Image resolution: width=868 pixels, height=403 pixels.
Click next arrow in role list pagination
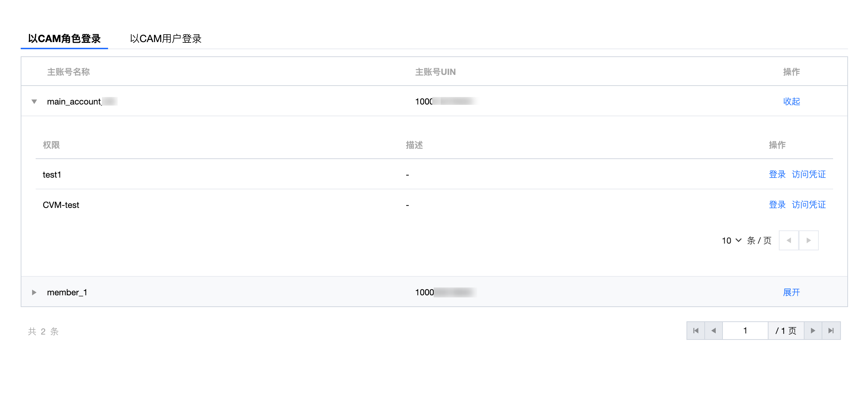tap(808, 240)
